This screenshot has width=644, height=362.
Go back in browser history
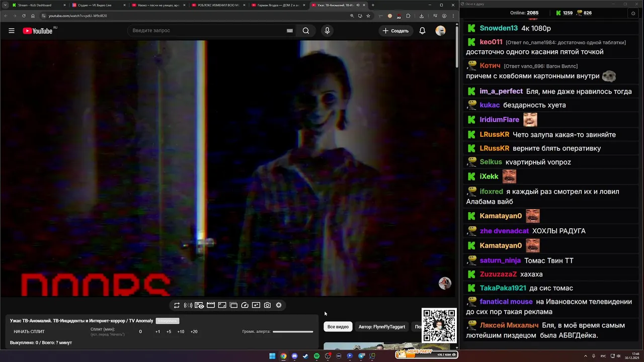point(5,16)
